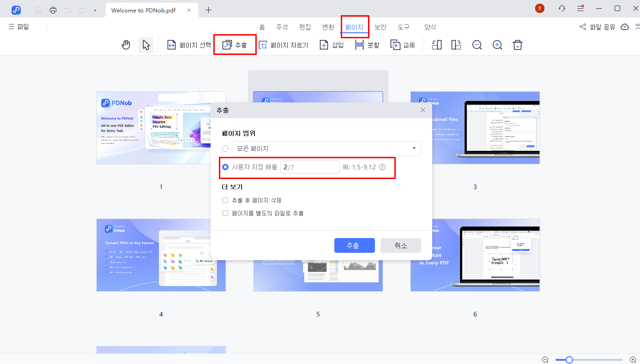640x364 pixels.
Task: Select the arrow cursor tool
Action: pos(146,45)
